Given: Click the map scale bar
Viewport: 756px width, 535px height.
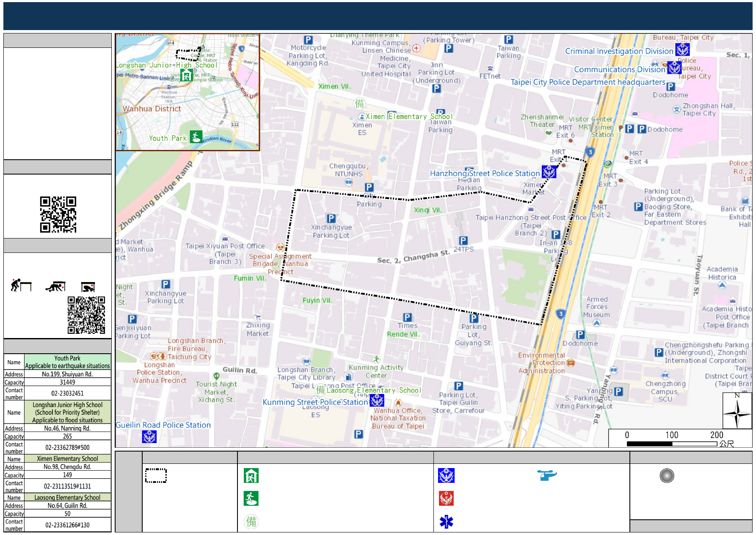Looking at the screenshot, I should pos(672,444).
